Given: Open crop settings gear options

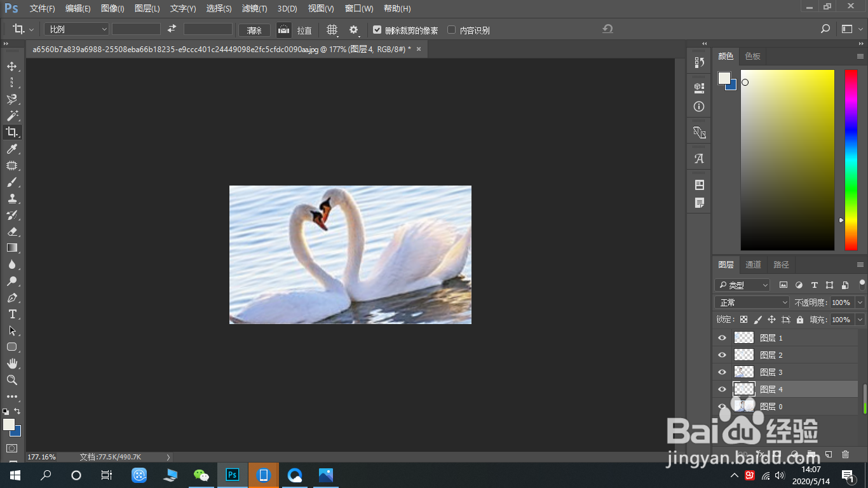Looking at the screenshot, I should pos(354,30).
